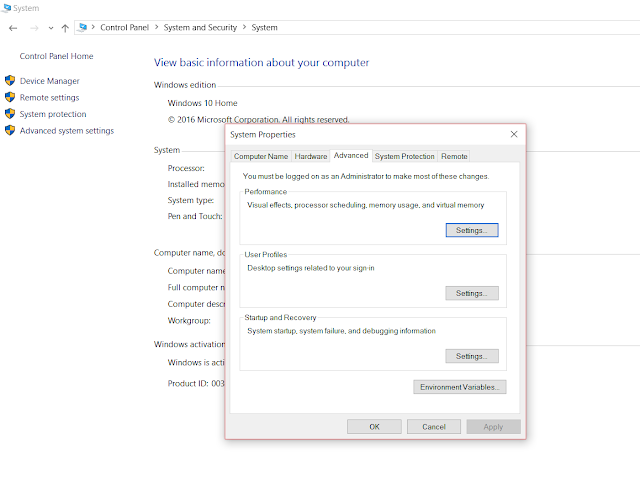Click the Workgroup label

[189, 321]
